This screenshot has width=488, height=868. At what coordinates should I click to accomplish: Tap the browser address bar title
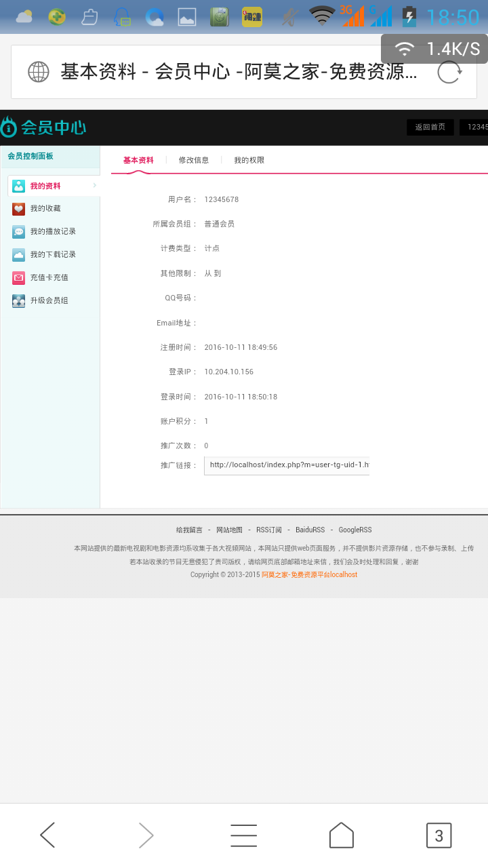[x=239, y=71]
